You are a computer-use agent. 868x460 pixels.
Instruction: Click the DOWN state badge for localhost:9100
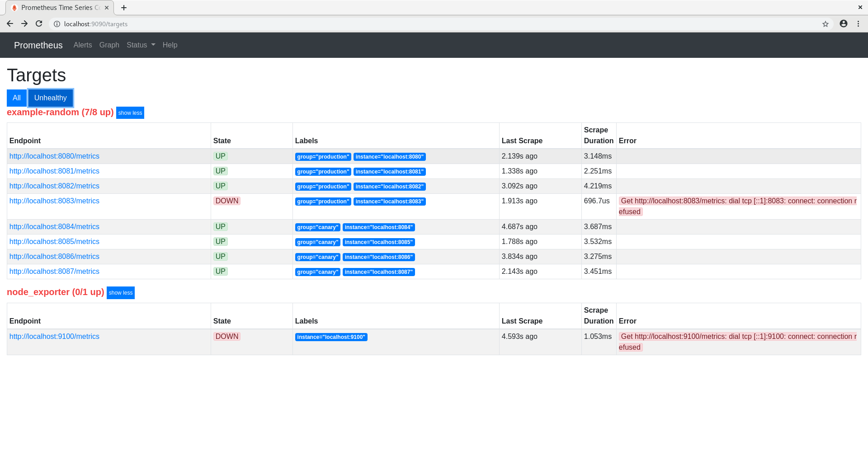coord(227,337)
